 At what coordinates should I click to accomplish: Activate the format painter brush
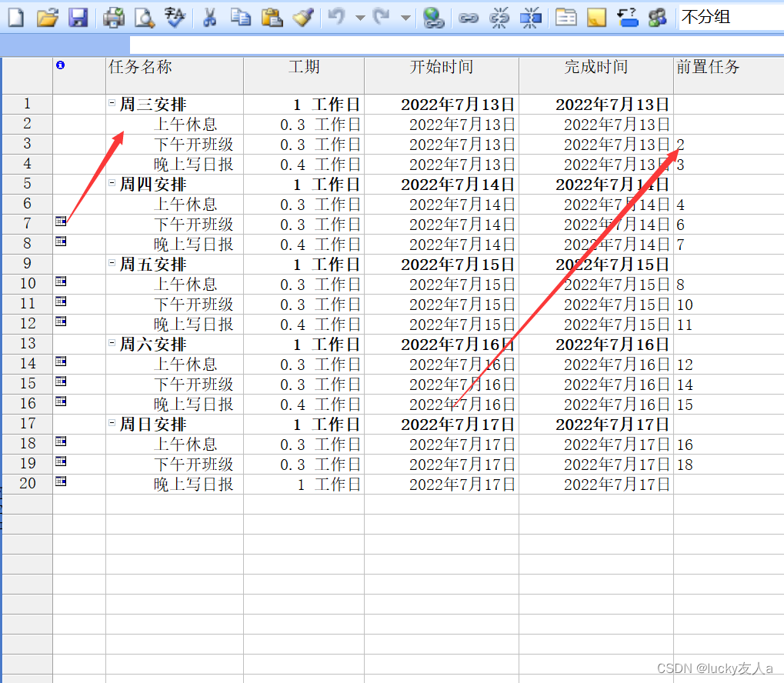(x=303, y=18)
